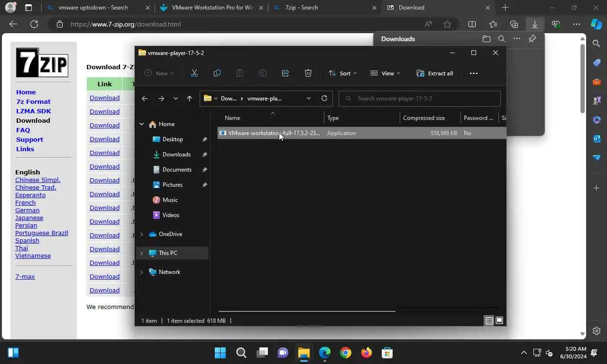Refresh the Explorer folder view

point(324,98)
